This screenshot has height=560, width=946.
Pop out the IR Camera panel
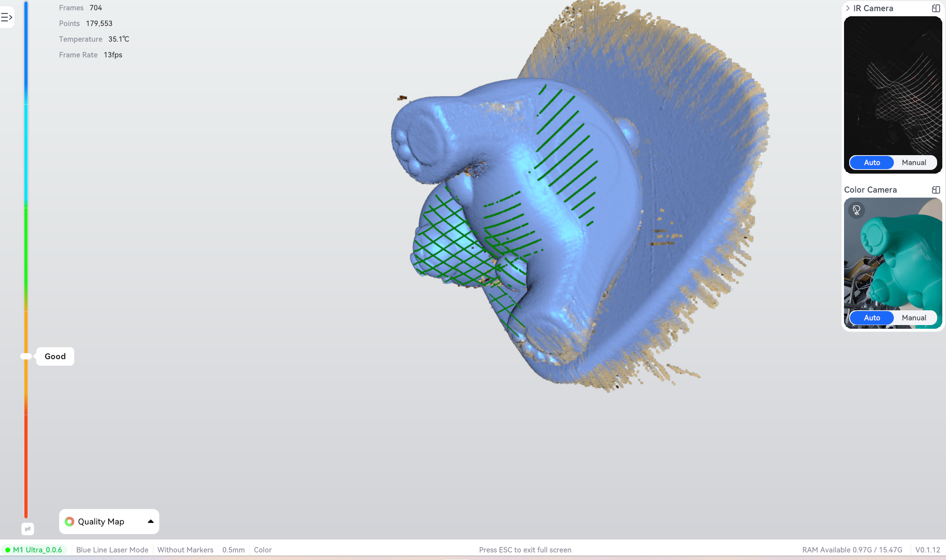click(935, 8)
